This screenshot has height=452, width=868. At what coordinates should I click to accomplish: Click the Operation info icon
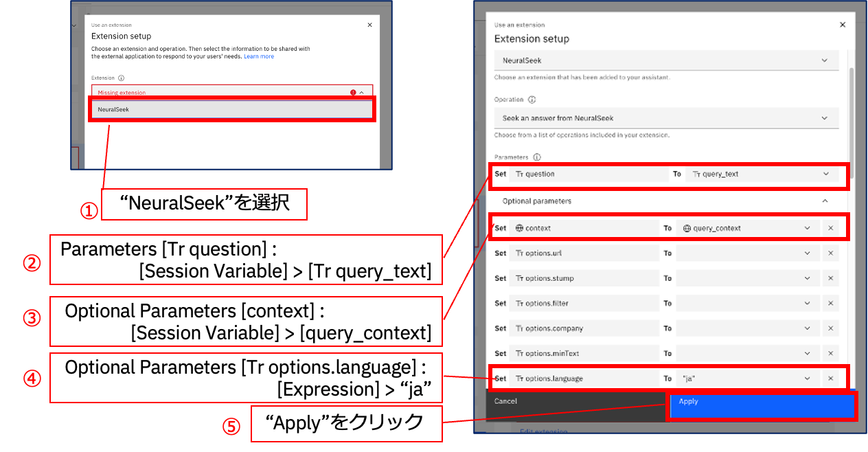tap(532, 100)
